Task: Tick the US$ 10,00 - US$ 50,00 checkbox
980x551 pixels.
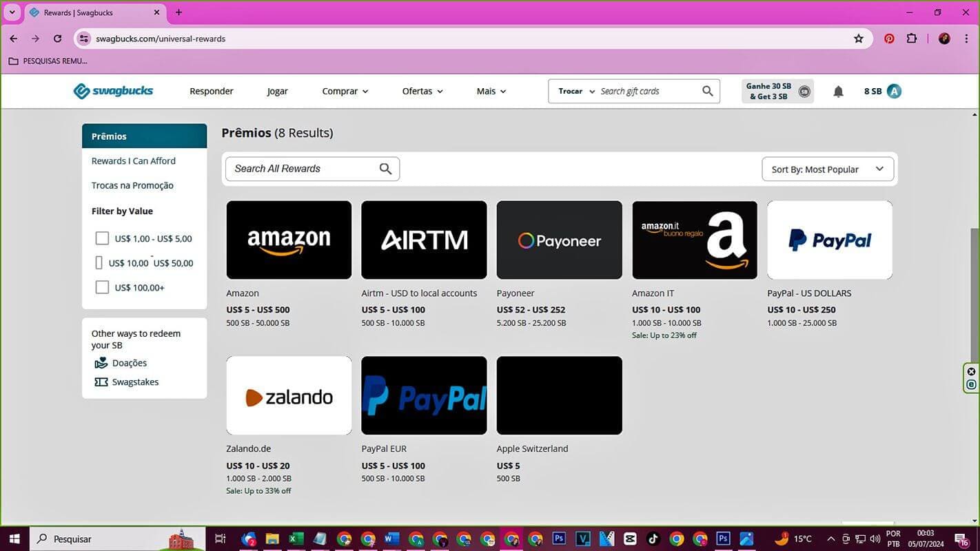Action: (x=99, y=263)
